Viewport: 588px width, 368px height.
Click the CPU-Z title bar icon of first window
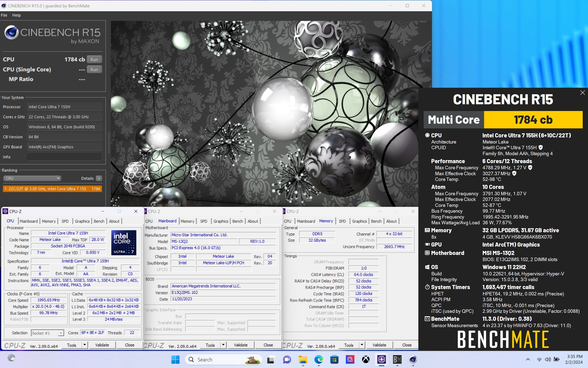point(5,211)
